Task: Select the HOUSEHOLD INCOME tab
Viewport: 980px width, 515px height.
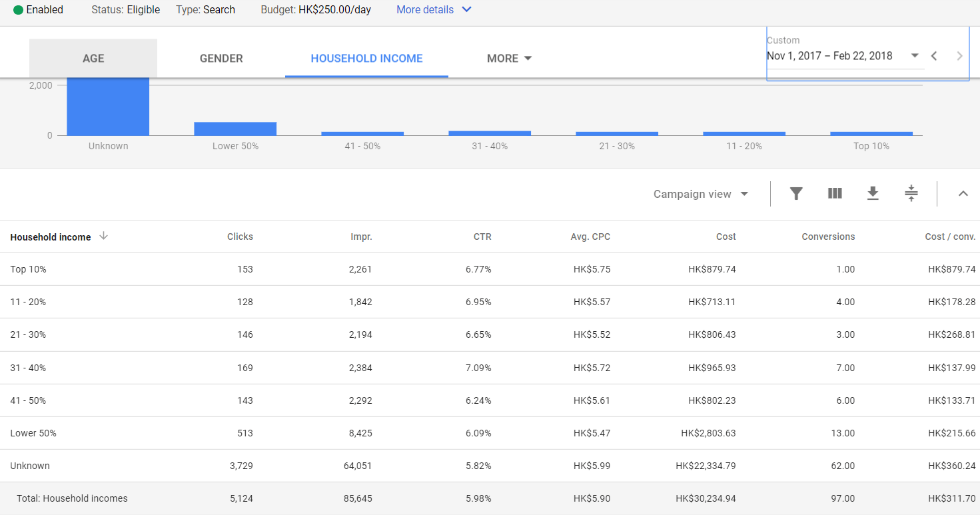Action: [x=366, y=59]
